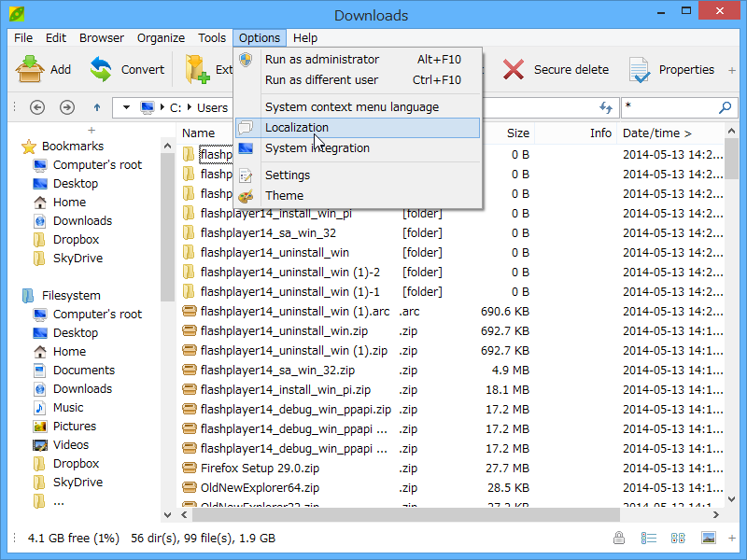This screenshot has width=747, height=560.
Task: Select Dropbox under Bookmarks
Action: tap(66, 239)
